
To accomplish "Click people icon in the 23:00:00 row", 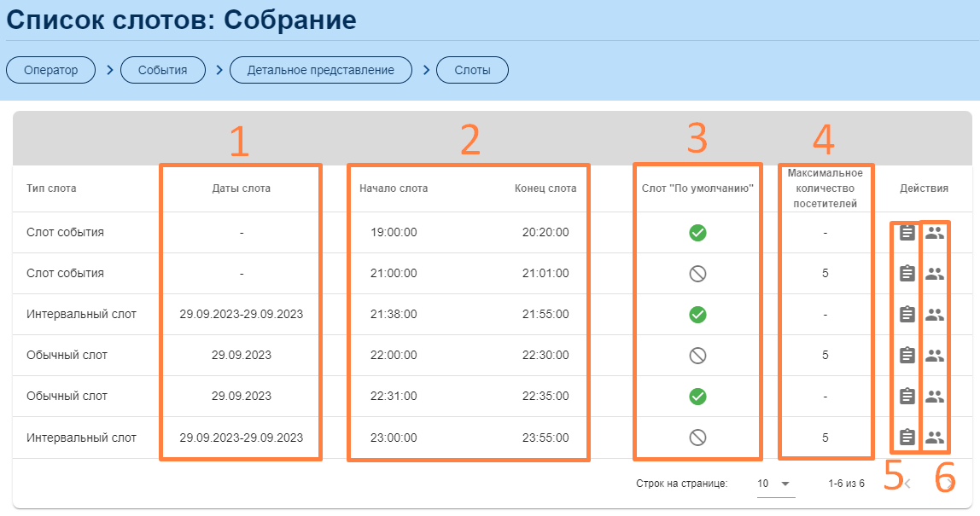I will tap(935, 438).
